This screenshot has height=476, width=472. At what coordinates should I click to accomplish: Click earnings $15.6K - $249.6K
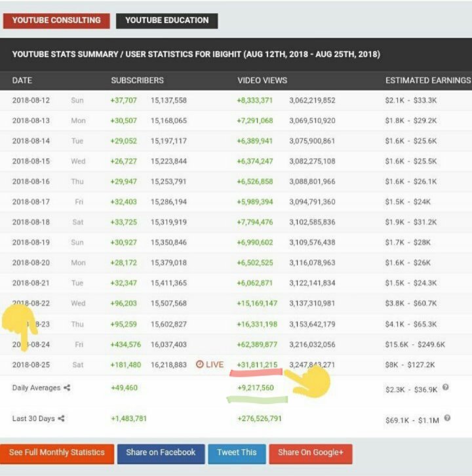pos(415,345)
